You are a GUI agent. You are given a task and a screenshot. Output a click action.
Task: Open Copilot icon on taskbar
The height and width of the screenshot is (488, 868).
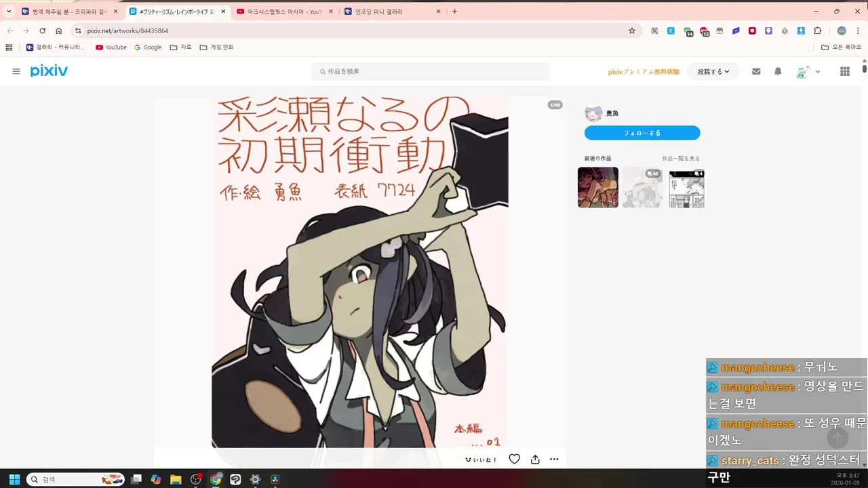pyautogui.click(x=156, y=479)
